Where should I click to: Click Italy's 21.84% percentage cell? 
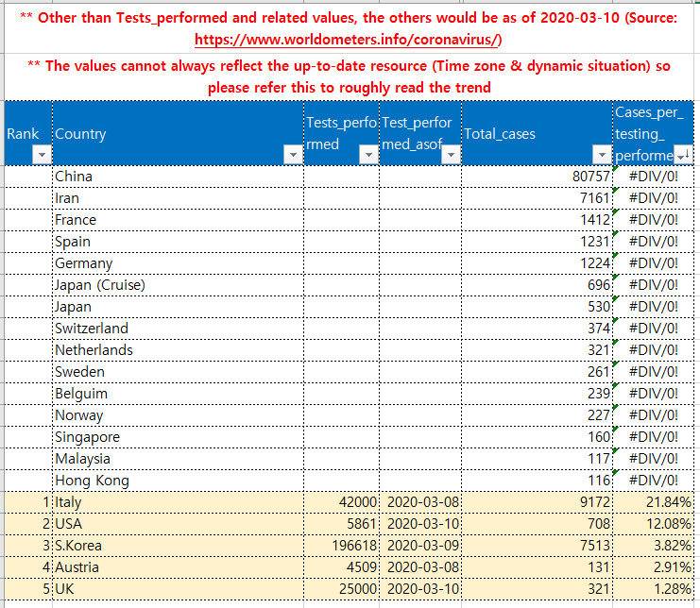(653, 502)
